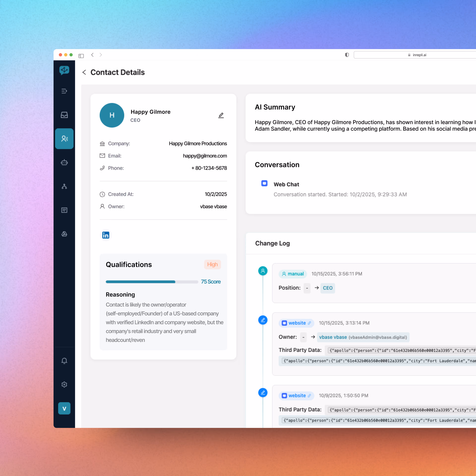Open the Google Drive sidebar icon
The image size is (476, 476).
pyautogui.click(x=64, y=234)
